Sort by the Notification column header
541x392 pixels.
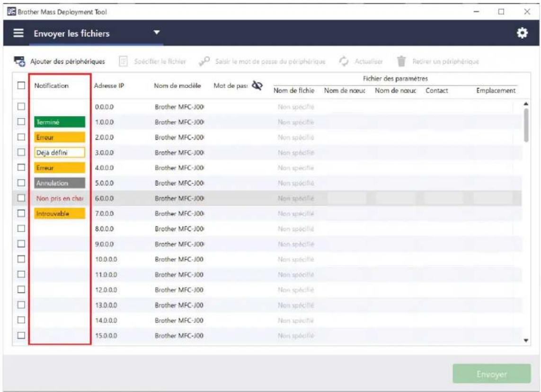(52, 86)
